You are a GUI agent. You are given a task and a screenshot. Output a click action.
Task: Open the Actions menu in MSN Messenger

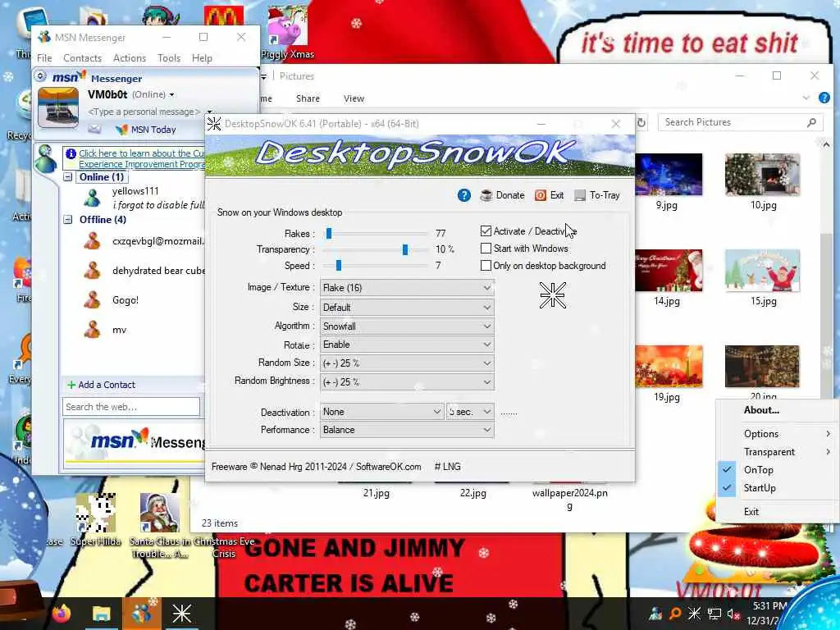click(130, 58)
